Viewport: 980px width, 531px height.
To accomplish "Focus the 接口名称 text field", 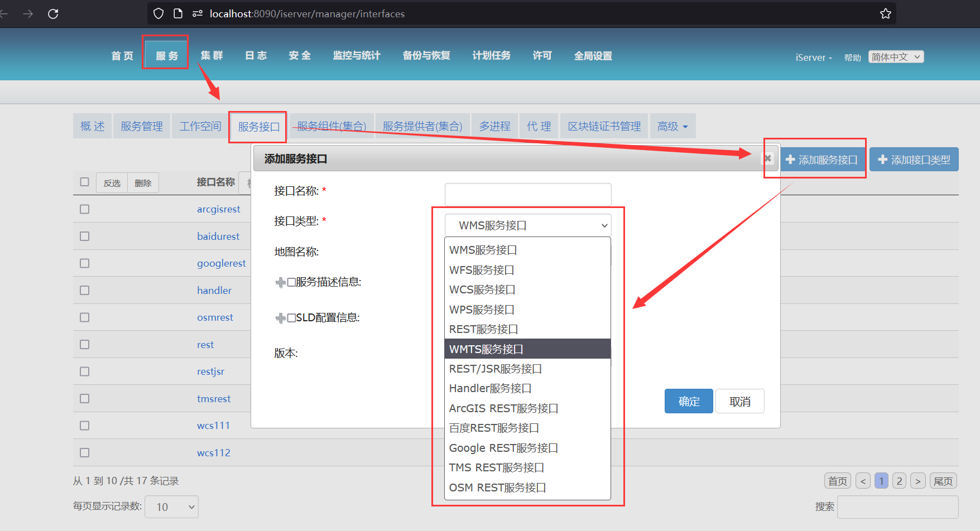I will coord(527,194).
